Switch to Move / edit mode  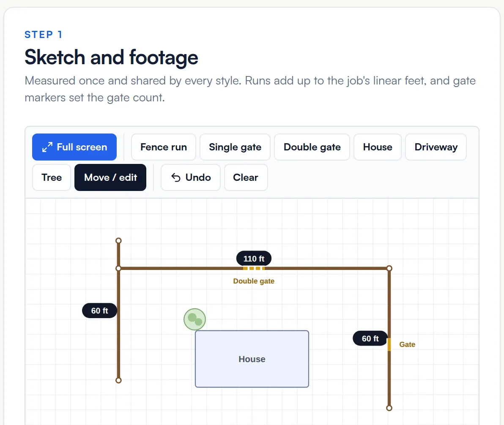[110, 177]
